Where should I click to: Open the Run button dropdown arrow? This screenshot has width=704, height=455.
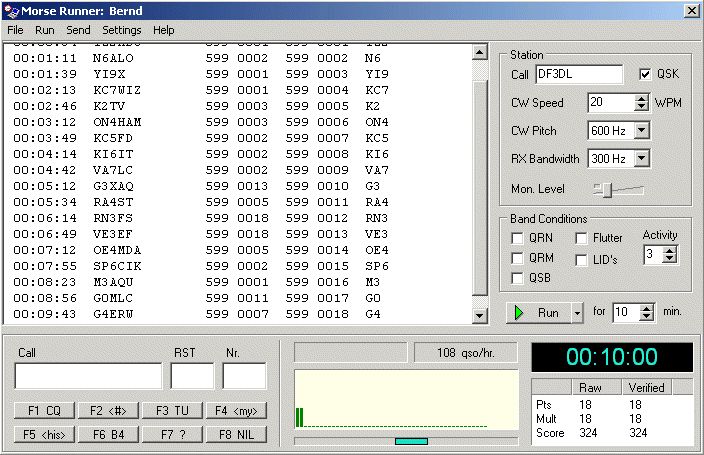point(576,312)
